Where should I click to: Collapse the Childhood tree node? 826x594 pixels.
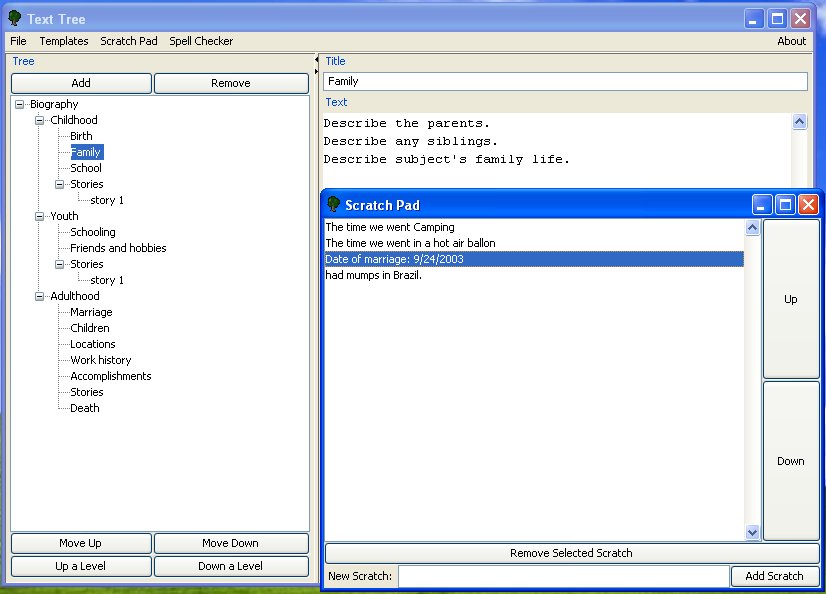click(40, 120)
